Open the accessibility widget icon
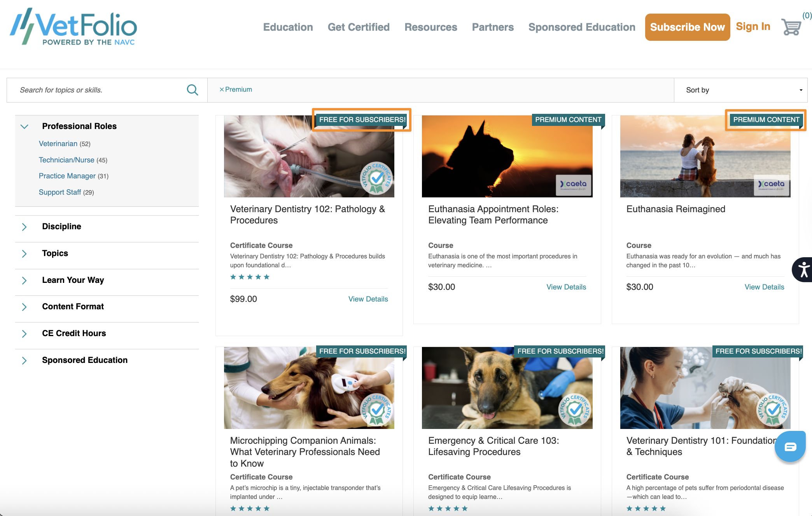 (803, 269)
